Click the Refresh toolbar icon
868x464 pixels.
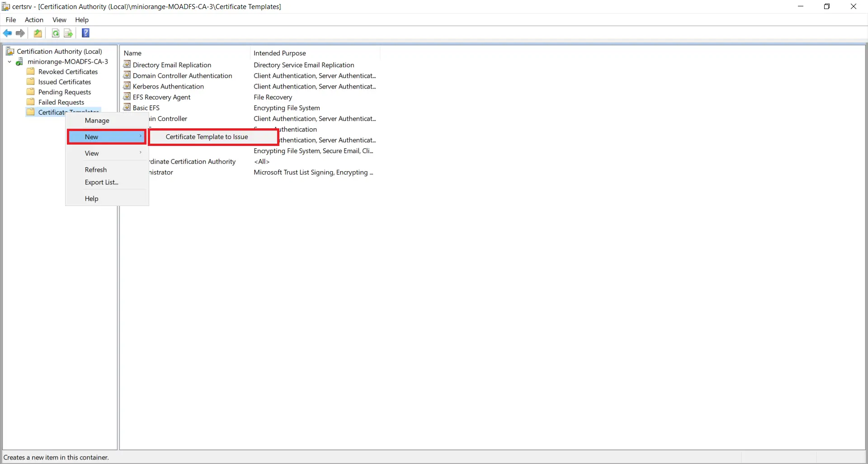[x=55, y=33]
